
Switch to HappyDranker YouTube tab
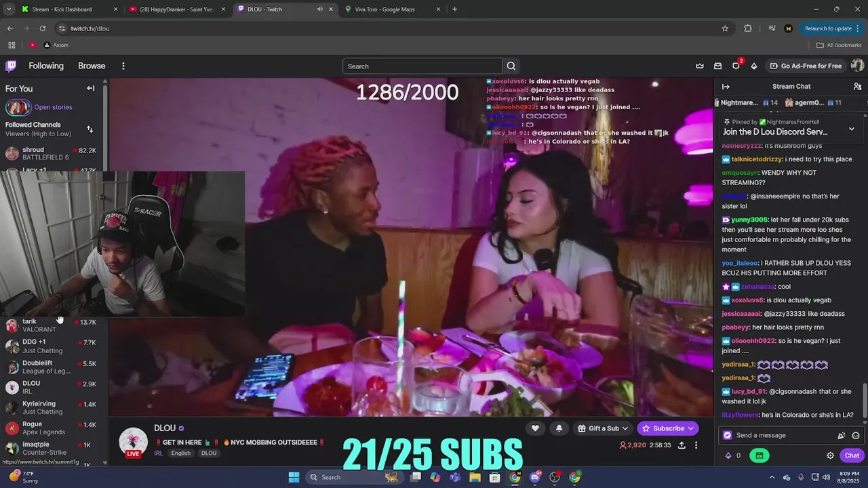[x=178, y=9]
